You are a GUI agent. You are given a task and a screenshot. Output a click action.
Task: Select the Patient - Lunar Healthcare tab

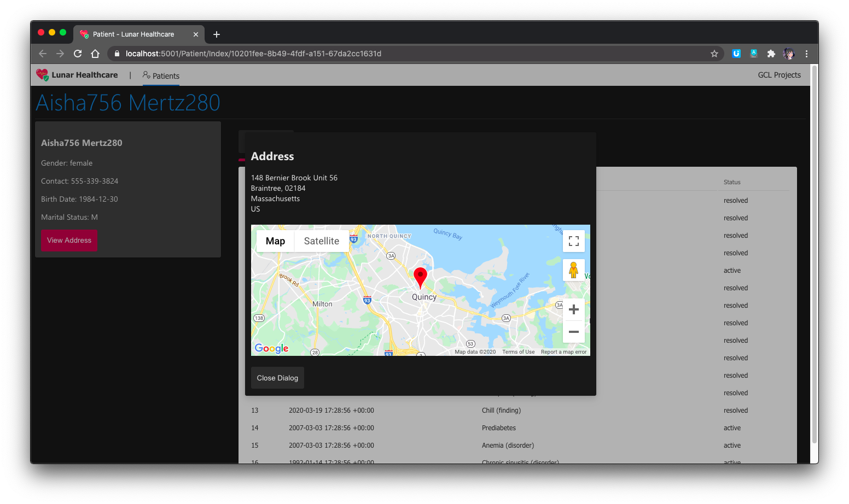(x=134, y=34)
